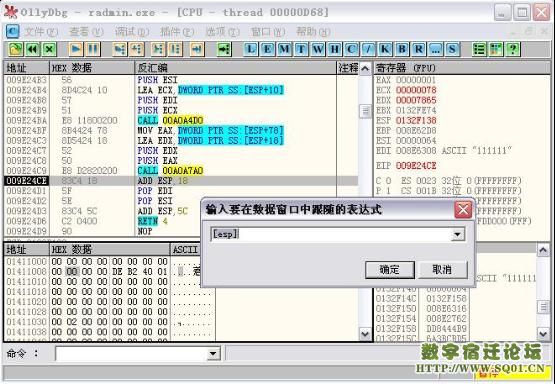
Task: Click the CPU child window C icon in menu bar
Action: pos(12,31)
